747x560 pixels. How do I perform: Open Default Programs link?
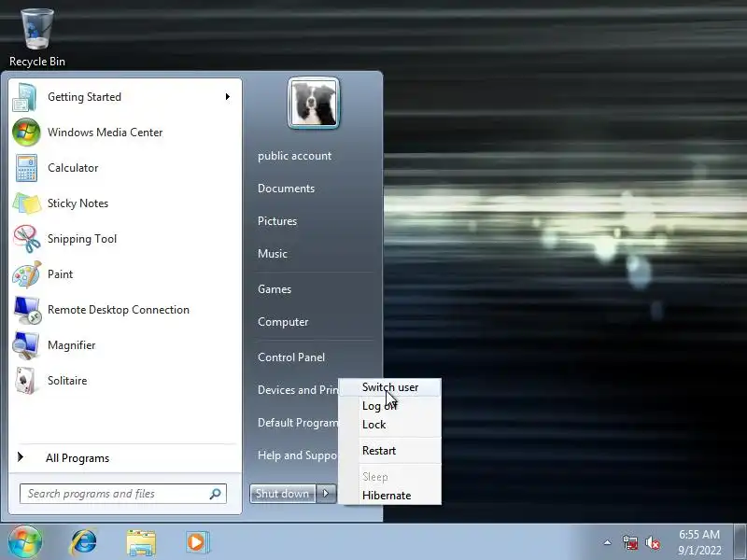pyautogui.click(x=298, y=423)
